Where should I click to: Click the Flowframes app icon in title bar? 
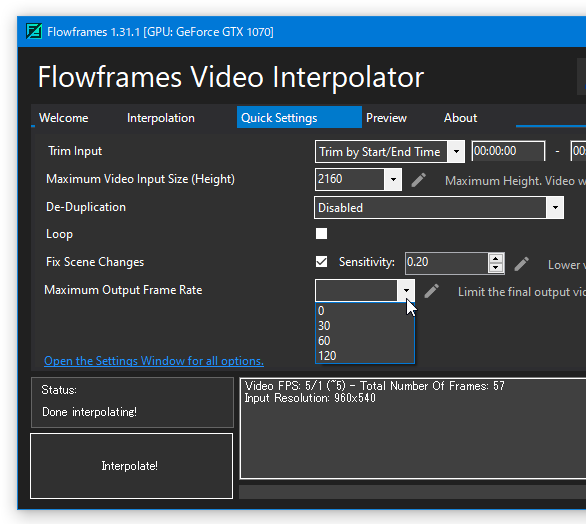[34, 31]
